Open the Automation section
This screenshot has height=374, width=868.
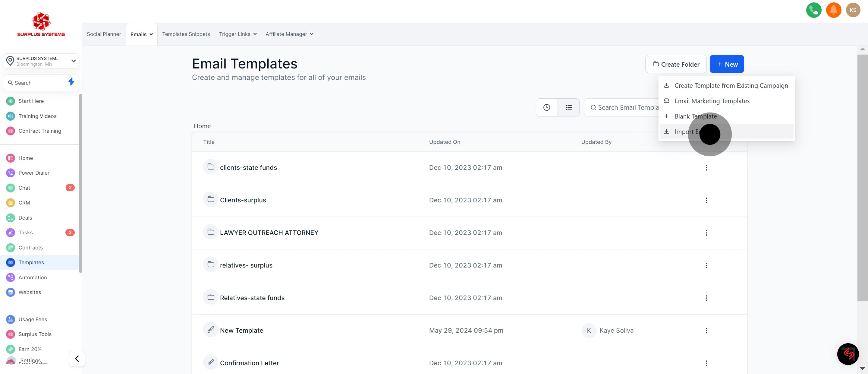(x=33, y=277)
